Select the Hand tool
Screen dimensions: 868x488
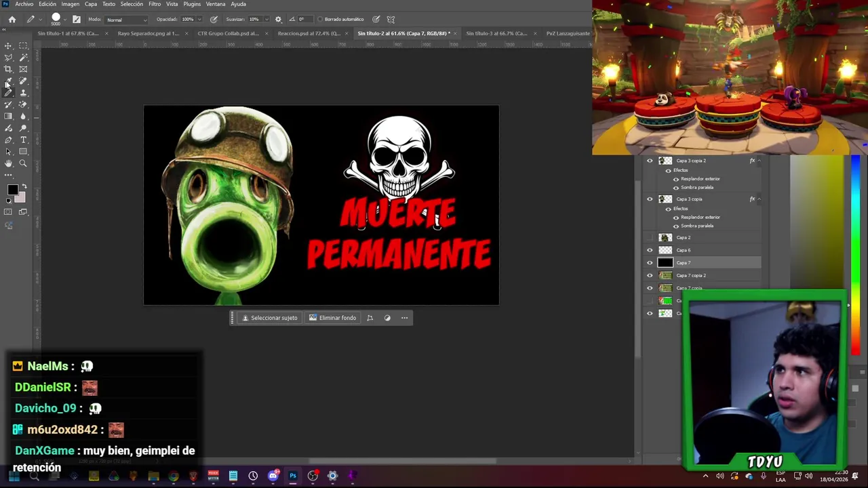(x=8, y=163)
